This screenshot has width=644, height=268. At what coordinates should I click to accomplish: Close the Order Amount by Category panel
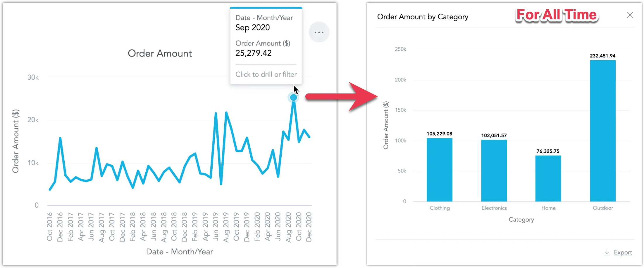pos(630,15)
